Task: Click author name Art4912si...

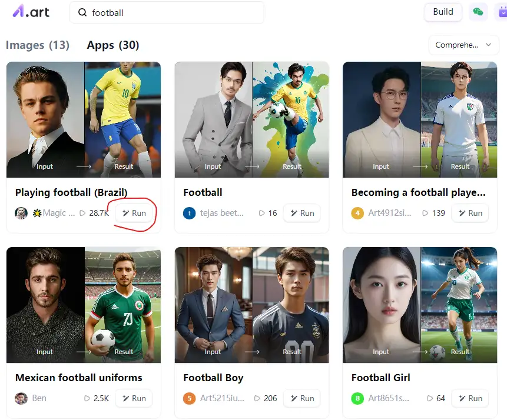Action: (390, 213)
